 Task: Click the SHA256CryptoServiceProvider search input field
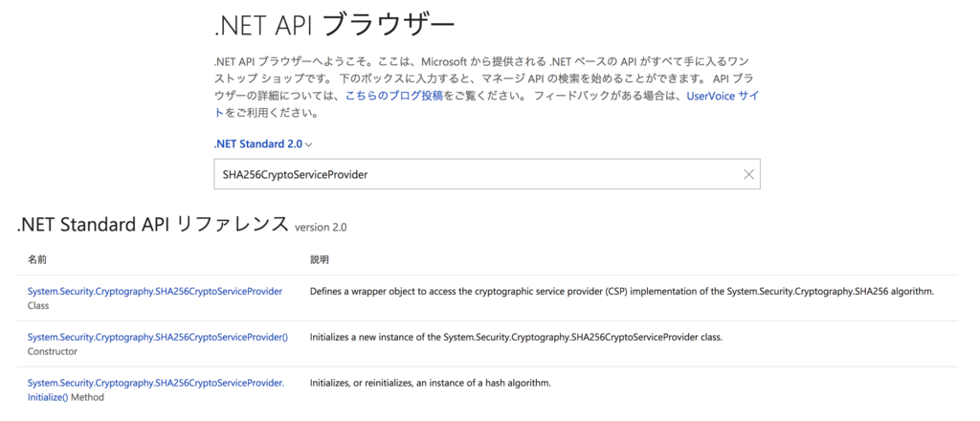pos(487,174)
